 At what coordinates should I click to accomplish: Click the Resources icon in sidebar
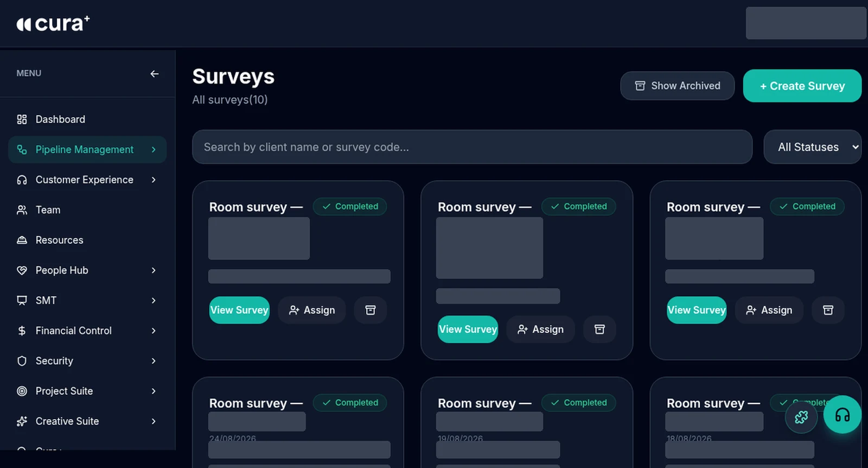pyautogui.click(x=22, y=240)
